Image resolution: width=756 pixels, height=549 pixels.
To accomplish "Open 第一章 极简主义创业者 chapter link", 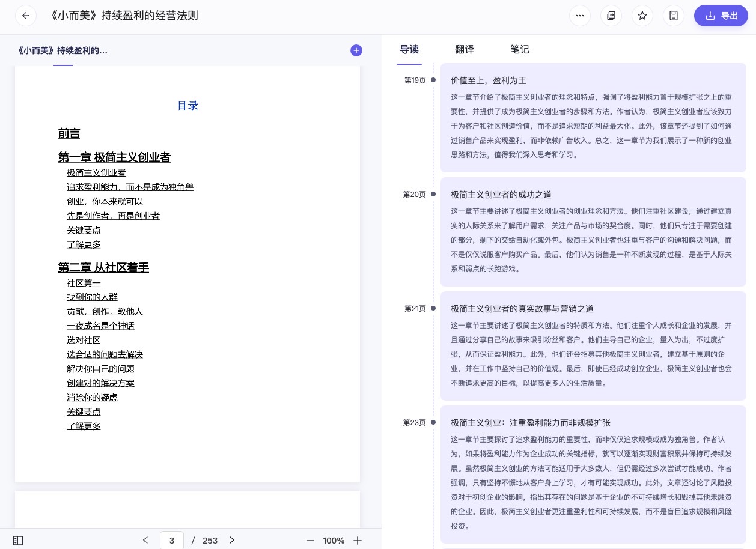I will click(x=114, y=157).
